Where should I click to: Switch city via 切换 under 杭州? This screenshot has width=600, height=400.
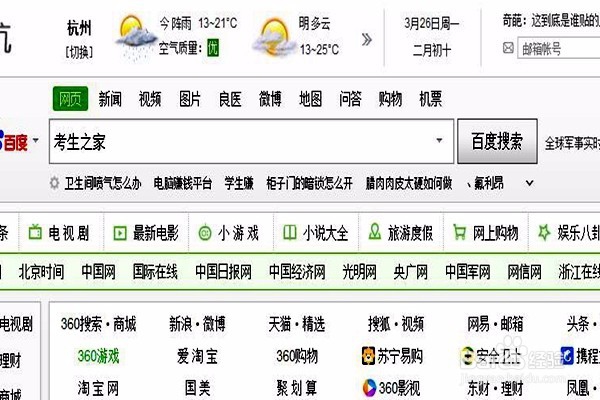pos(79,52)
